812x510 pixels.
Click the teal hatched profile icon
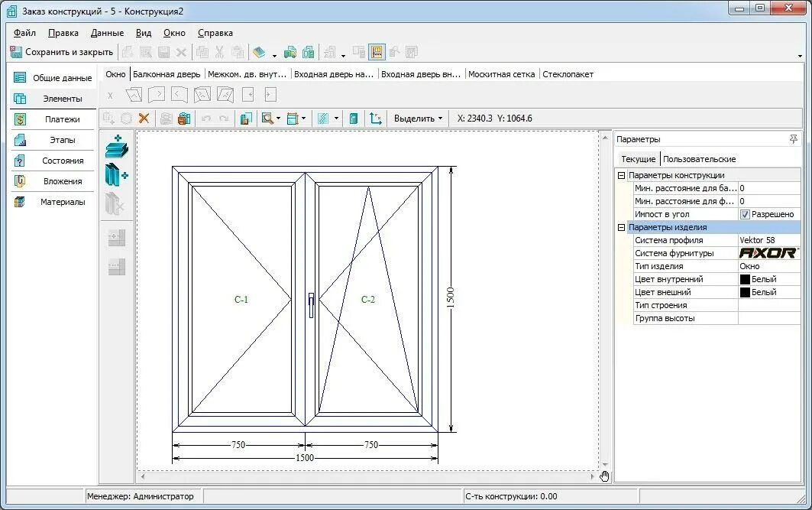(323, 119)
